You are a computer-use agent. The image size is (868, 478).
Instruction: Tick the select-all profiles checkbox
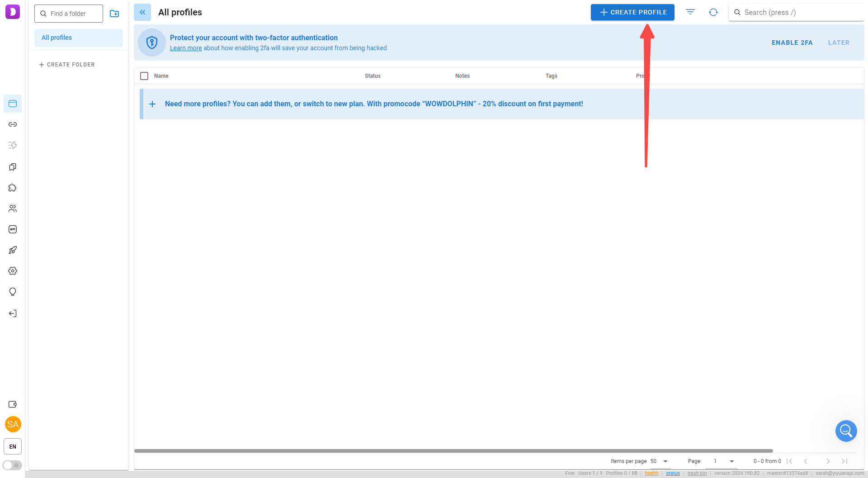[x=144, y=76]
